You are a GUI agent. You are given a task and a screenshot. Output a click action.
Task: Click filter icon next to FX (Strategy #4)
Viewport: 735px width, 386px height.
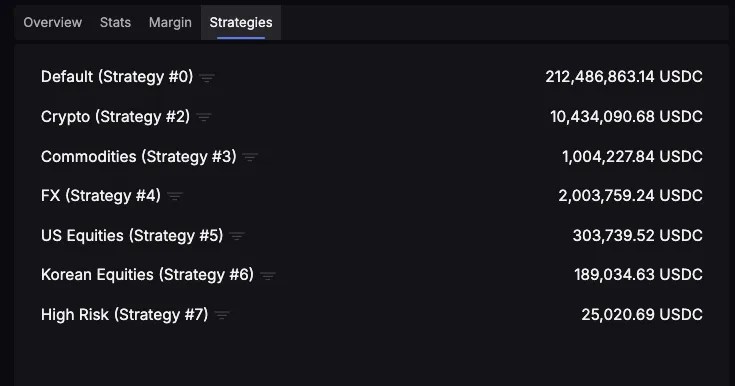pos(175,196)
